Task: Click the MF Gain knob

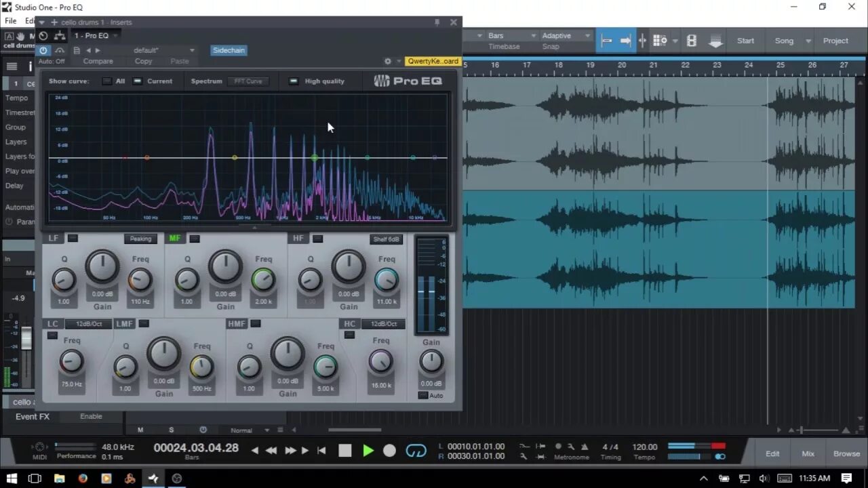Action: (x=225, y=267)
